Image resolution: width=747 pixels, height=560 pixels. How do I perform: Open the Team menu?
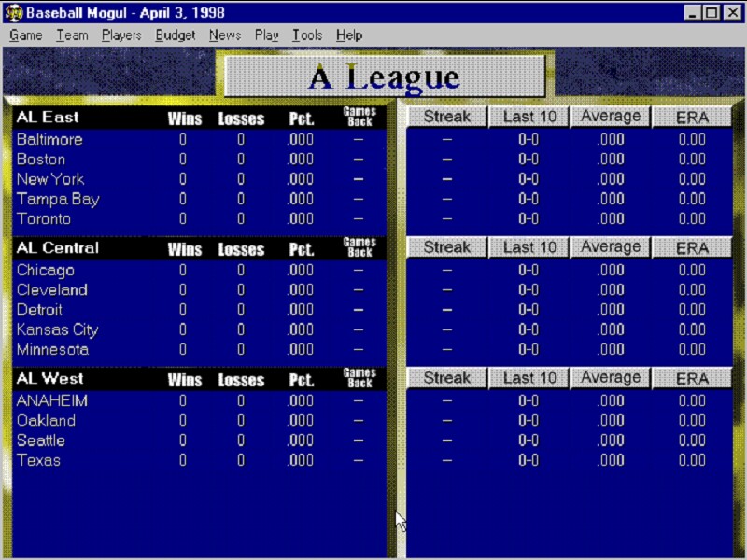pyautogui.click(x=72, y=35)
